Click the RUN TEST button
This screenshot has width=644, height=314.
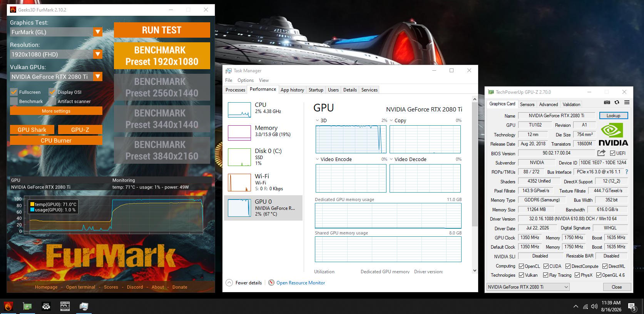tap(162, 30)
